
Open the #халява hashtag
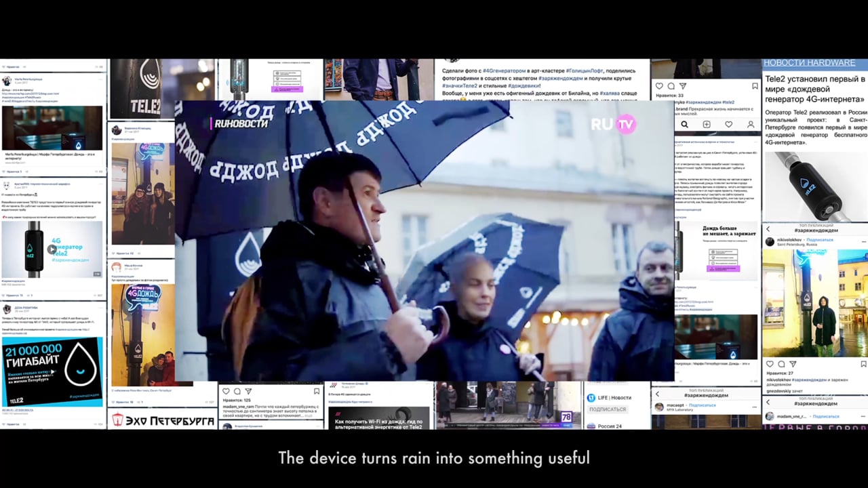tap(608, 94)
